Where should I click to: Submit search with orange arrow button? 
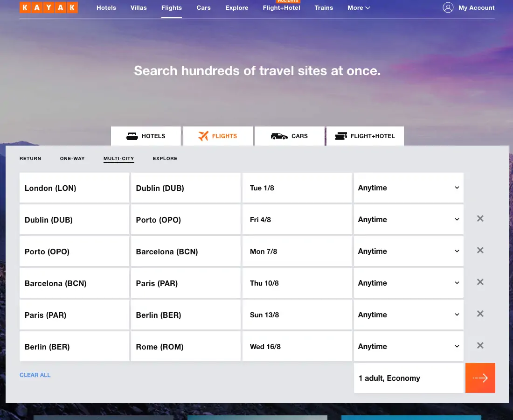pyautogui.click(x=480, y=378)
